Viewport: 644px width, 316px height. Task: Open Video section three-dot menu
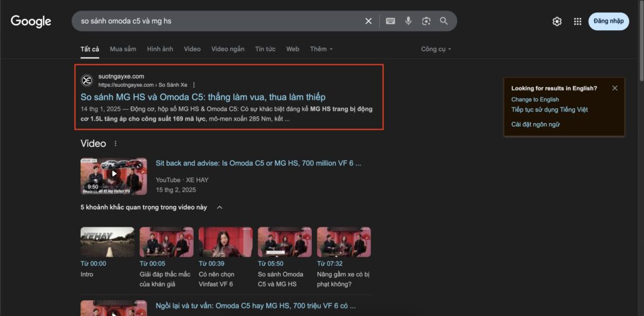(116, 144)
